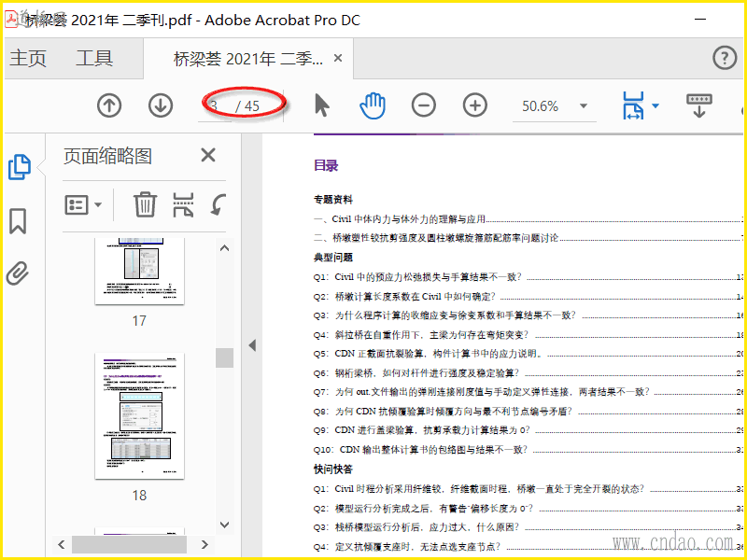Screen dimensions: 747x560
Task: Open 快问快答 Q2 模型运行分析完成 entry
Action: click(528, 509)
